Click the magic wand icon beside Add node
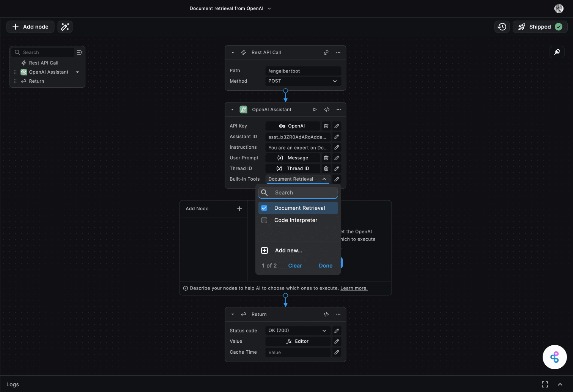This screenshot has width=573, height=392. [65, 27]
